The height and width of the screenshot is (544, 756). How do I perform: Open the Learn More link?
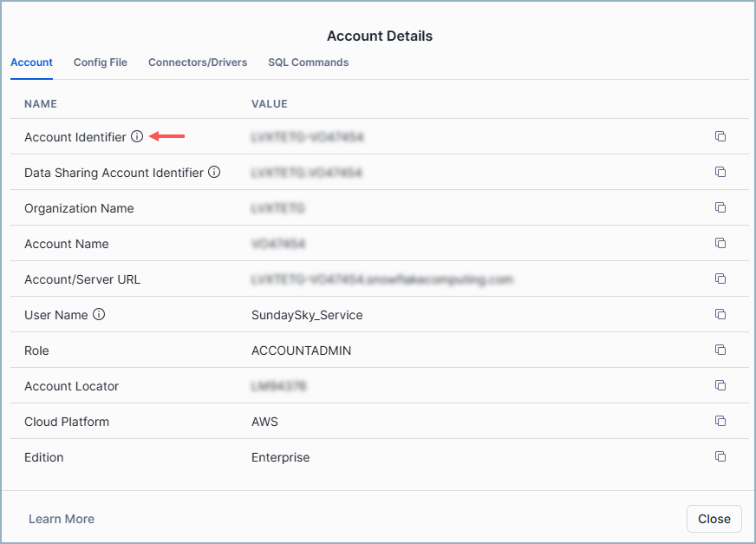tap(61, 518)
